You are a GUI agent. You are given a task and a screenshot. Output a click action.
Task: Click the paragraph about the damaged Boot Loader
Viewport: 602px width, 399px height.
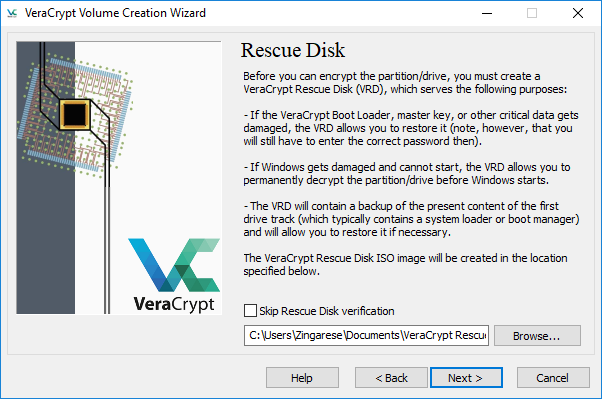pos(411,128)
